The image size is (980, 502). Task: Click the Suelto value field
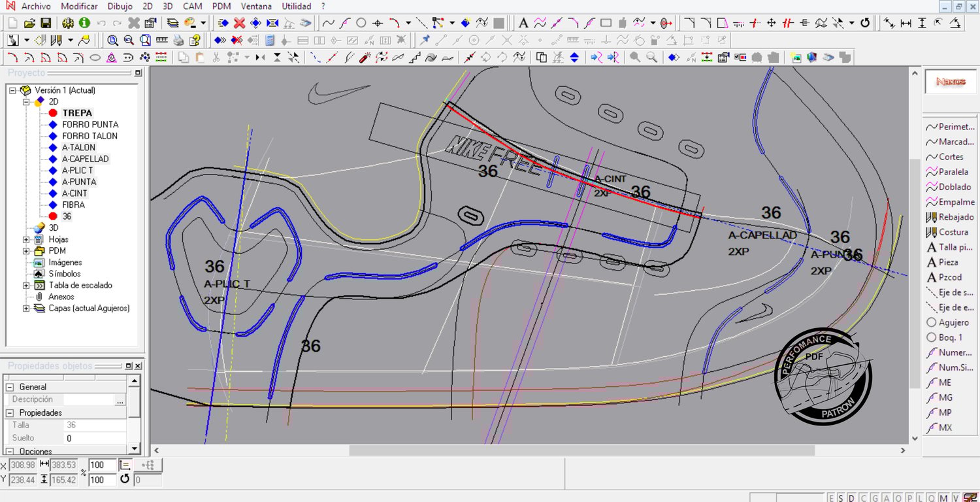pos(95,438)
